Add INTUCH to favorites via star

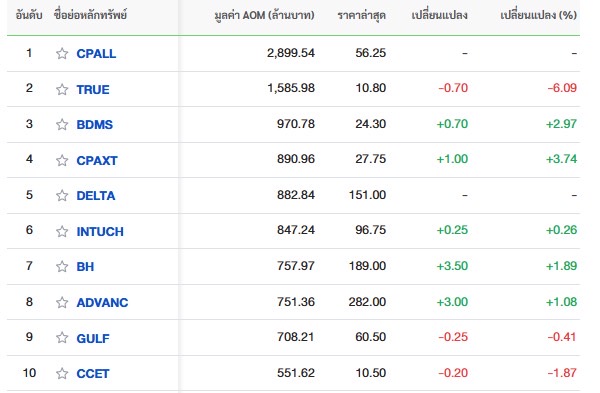(62, 231)
